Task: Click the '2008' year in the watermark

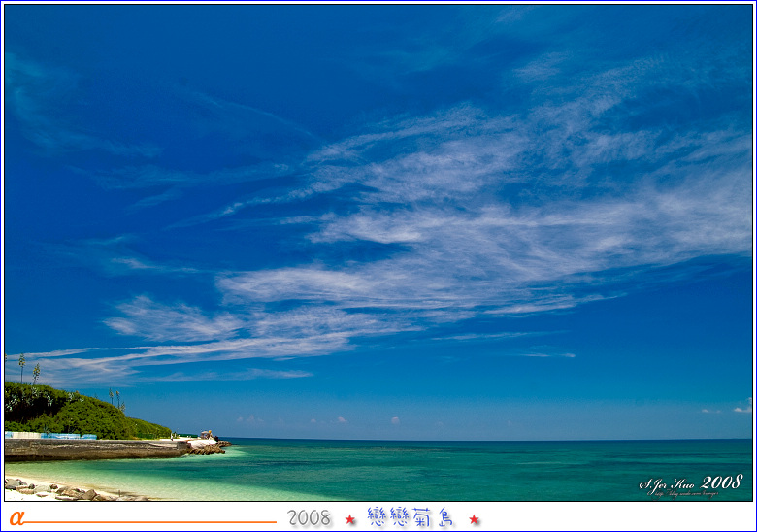Action: pyautogui.click(x=722, y=482)
